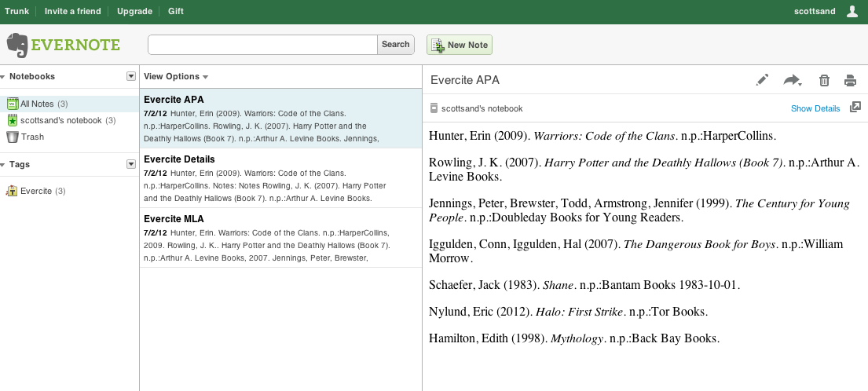Select the Evercite MLA note in list
The height and width of the screenshot is (391, 868).
pyautogui.click(x=280, y=238)
